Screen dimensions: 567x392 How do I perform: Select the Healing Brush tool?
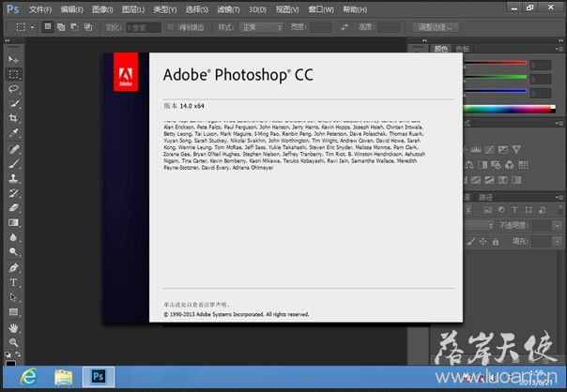pyautogui.click(x=14, y=148)
